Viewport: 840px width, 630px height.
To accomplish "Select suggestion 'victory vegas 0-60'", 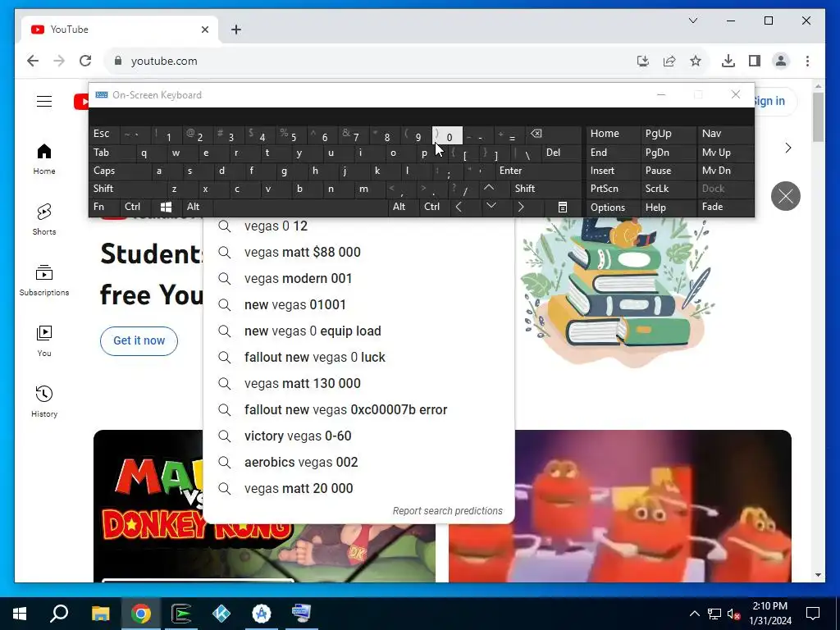I will coord(359,436).
